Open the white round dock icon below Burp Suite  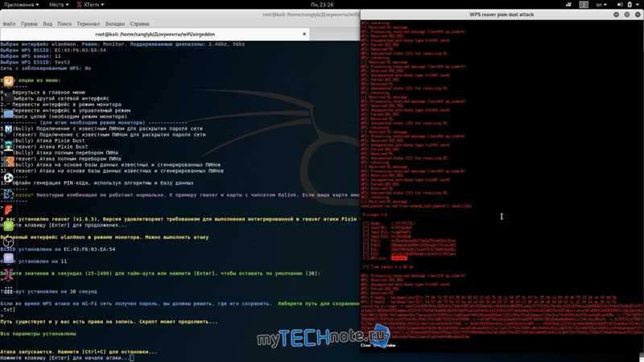(8, 178)
